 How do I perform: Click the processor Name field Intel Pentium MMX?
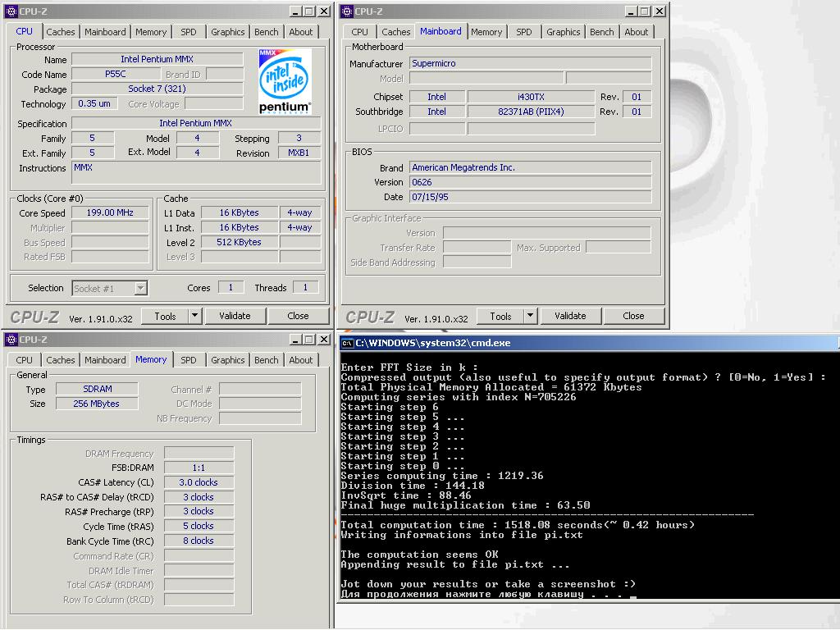click(157, 59)
